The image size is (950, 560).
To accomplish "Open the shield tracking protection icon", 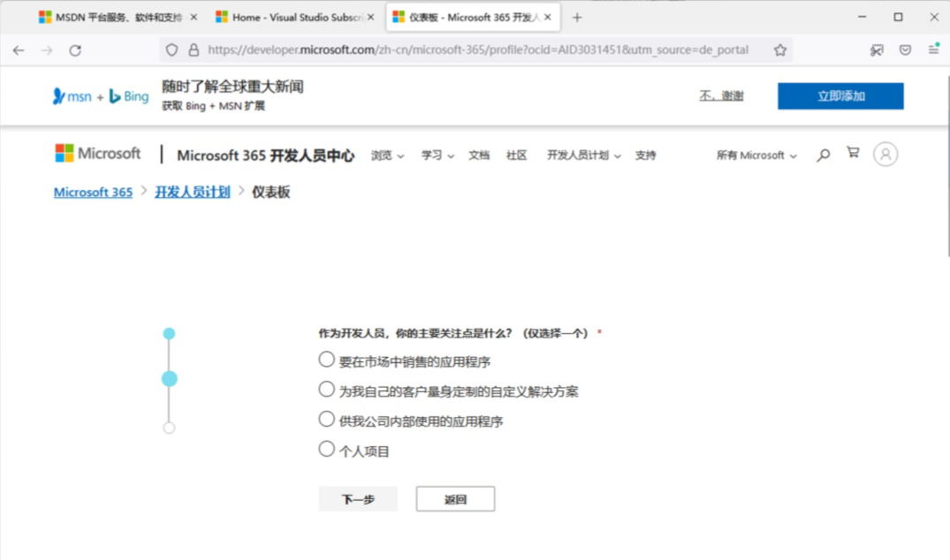I will [172, 49].
